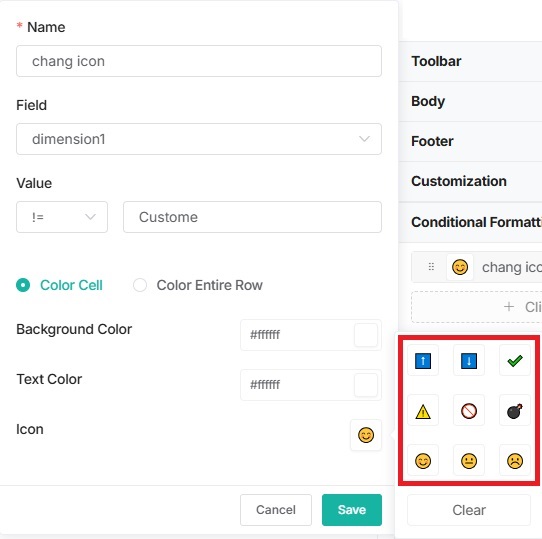Image resolution: width=542 pixels, height=539 pixels.
Task: Choose the green checkmark icon
Action: pyautogui.click(x=515, y=361)
